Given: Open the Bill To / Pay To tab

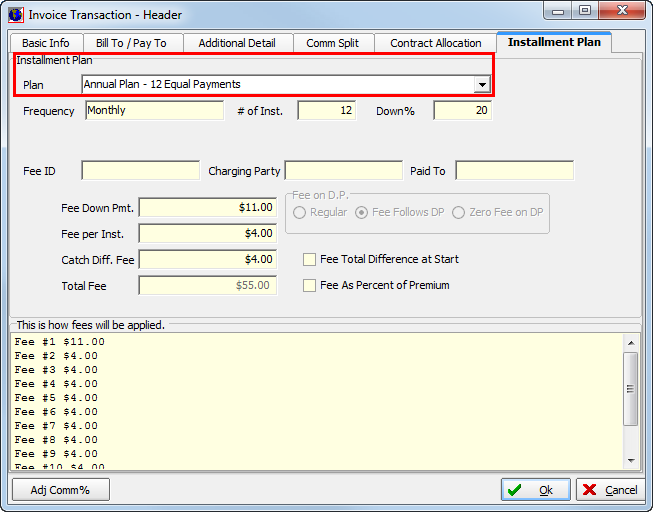Looking at the screenshot, I should [131, 43].
